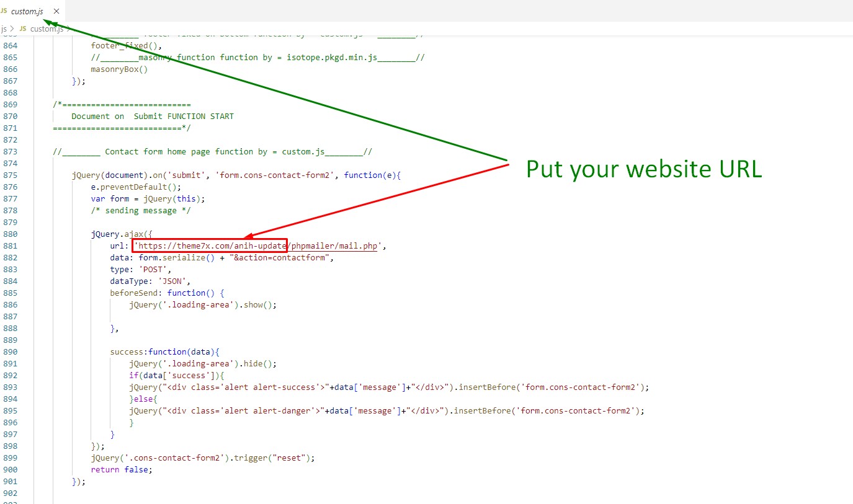Open the js folder breadcrumb
The height and width of the screenshot is (504, 853).
[4, 29]
